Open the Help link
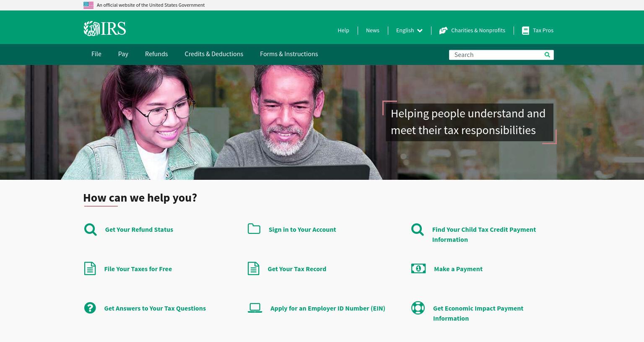Viewport: 644px width, 342px height. (343, 31)
